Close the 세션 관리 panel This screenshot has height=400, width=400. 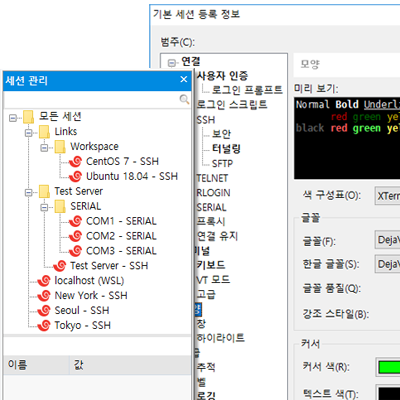(x=184, y=79)
